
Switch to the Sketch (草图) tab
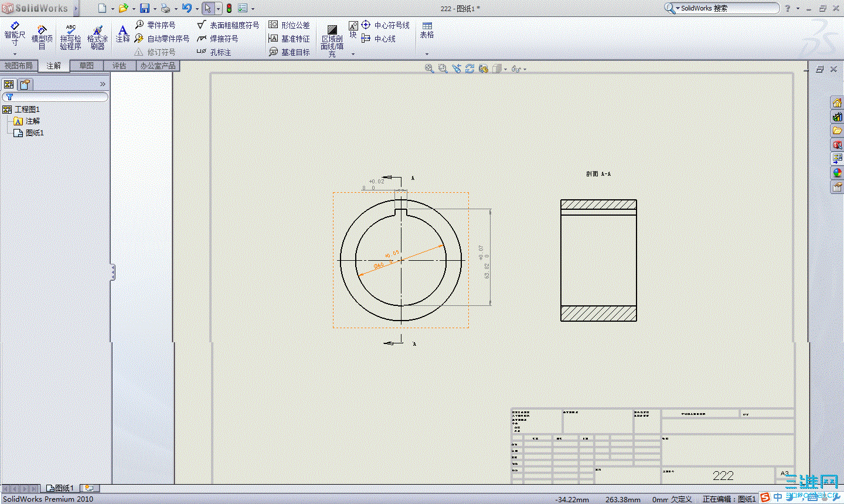click(87, 66)
